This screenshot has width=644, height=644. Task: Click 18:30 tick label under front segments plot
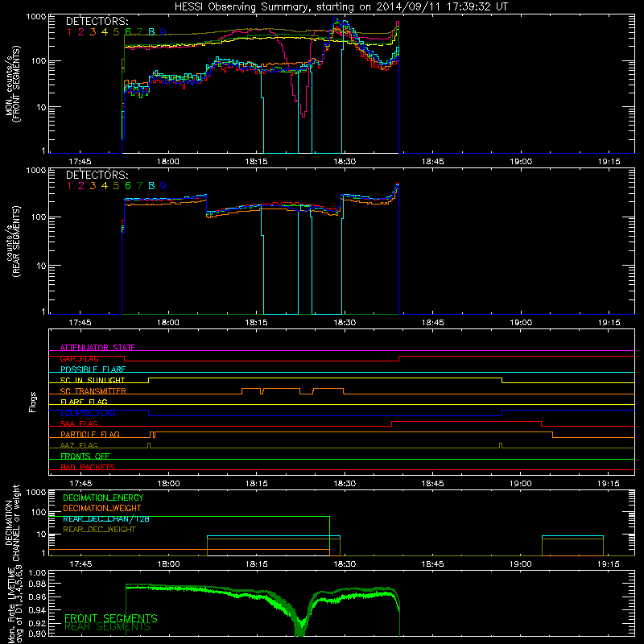[x=345, y=162]
